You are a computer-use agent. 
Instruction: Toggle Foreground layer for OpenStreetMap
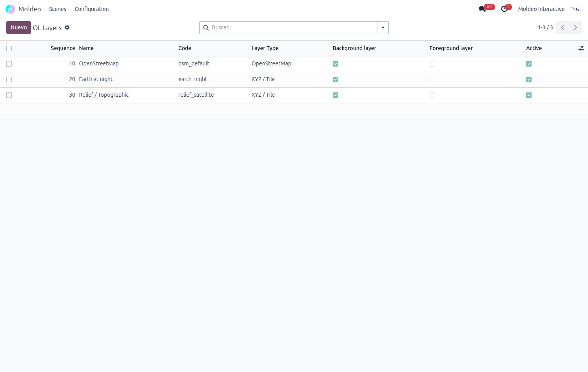click(432, 64)
